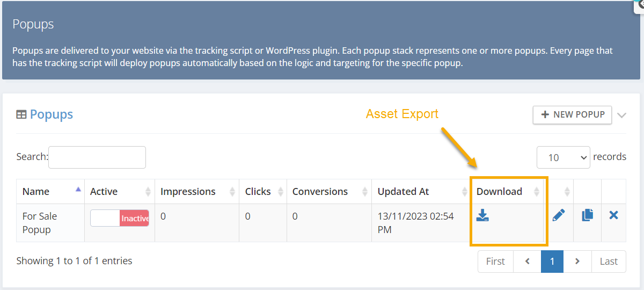Toggle the Inactive switch for For Sale Popup
This screenshot has width=644, height=290.
pos(120,218)
